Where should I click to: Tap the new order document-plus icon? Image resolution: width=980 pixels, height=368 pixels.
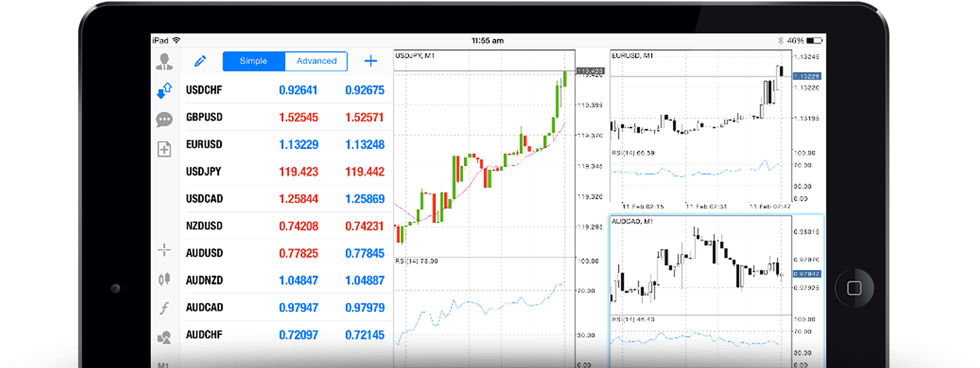pyautogui.click(x=164, y=150)
